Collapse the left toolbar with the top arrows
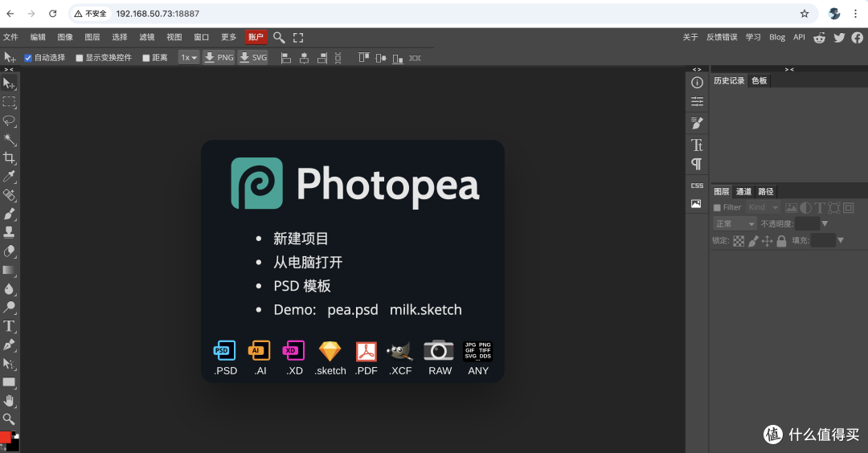The height and width of the screenshot is (453, 868). click(9, 69)
